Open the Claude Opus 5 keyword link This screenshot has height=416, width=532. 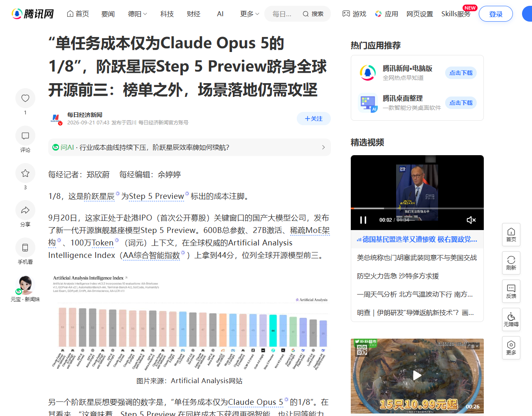256,402
